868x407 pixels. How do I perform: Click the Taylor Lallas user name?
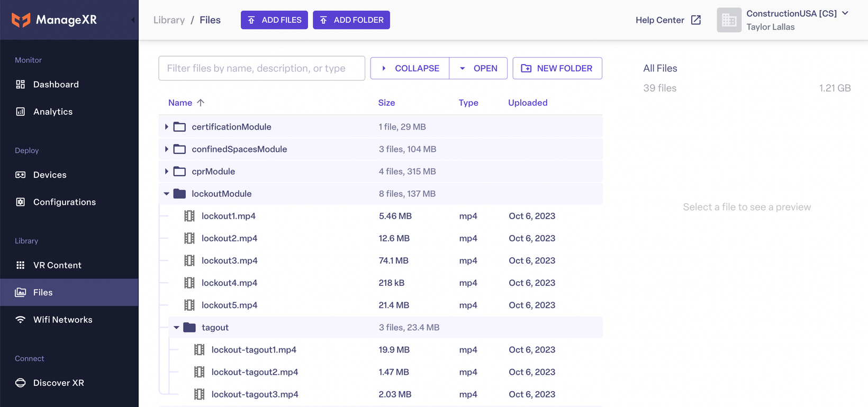point(770,27)
